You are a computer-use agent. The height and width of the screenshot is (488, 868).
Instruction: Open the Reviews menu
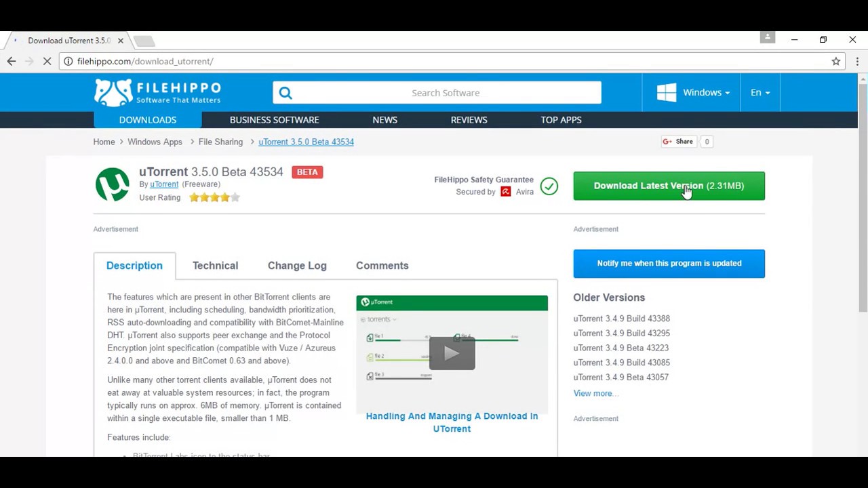(x=469, y=120)
